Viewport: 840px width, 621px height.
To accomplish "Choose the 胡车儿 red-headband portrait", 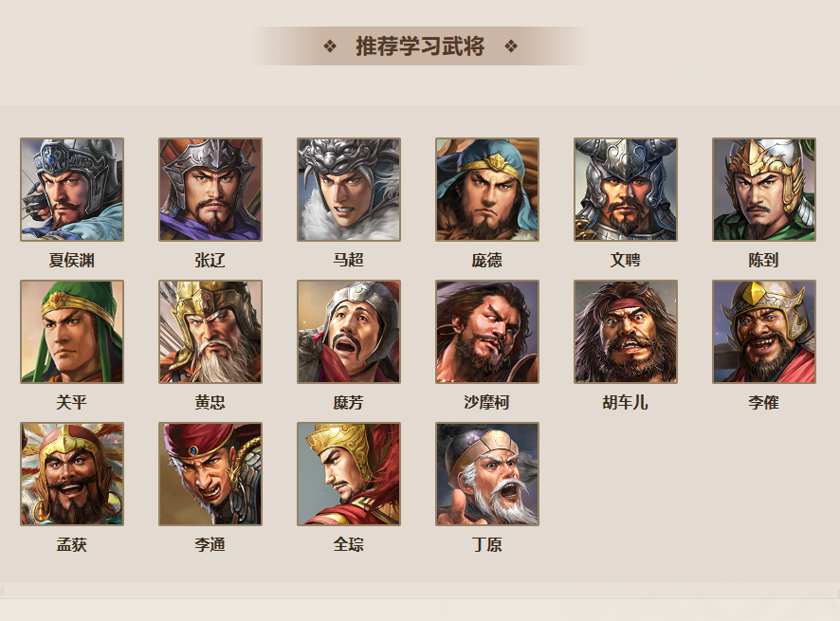I will coord(625,332).
